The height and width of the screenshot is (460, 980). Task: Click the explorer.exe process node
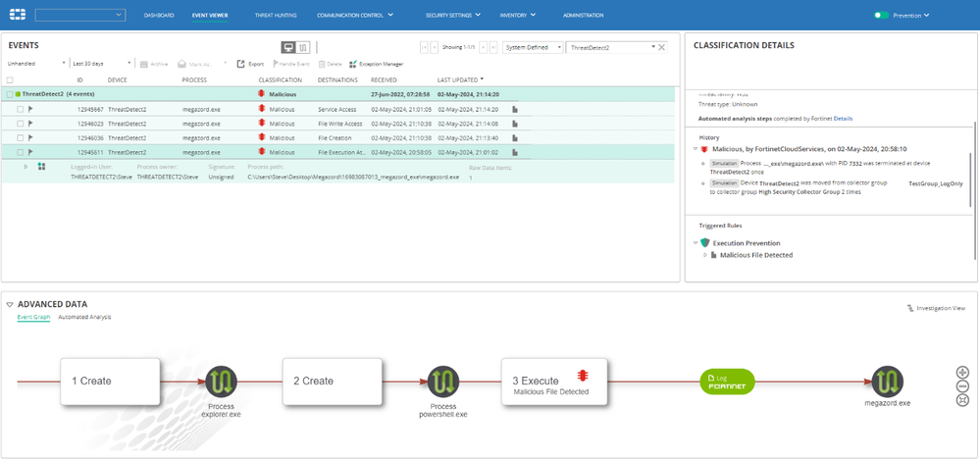pos(222,382)
